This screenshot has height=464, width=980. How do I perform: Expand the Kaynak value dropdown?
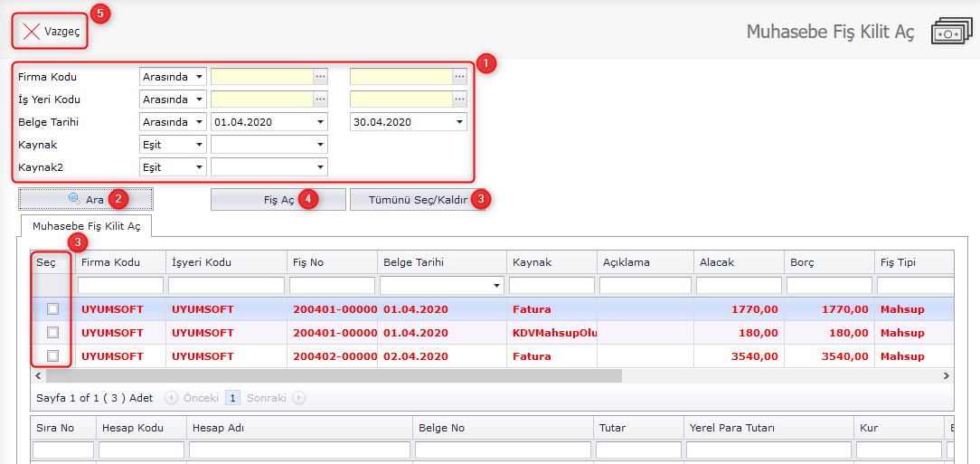pyautogui.click(x=320, y=145)
